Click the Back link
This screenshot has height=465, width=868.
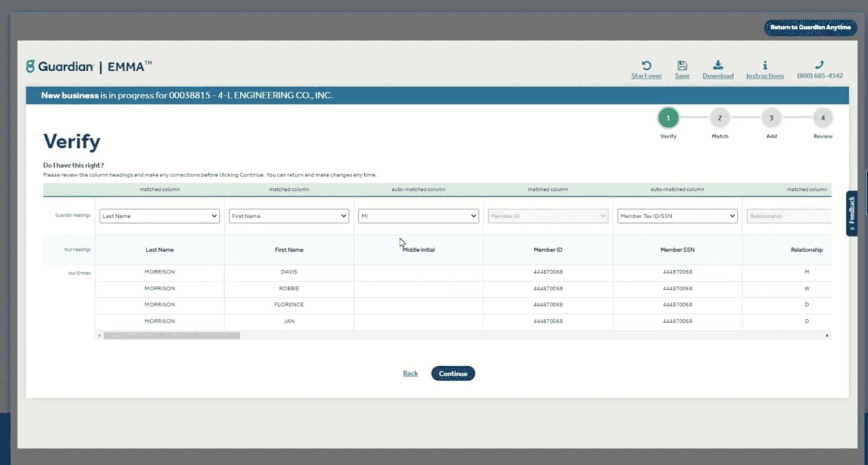pos(410,373)
